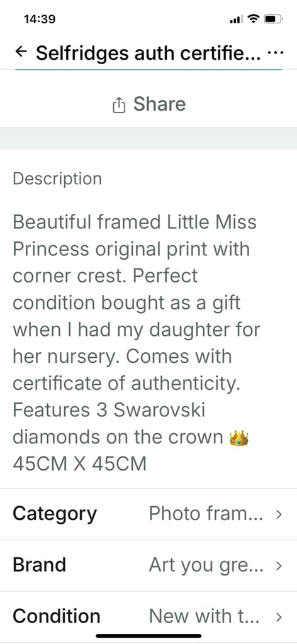Tap the 14:39 clock in status bar

(40, 19)
